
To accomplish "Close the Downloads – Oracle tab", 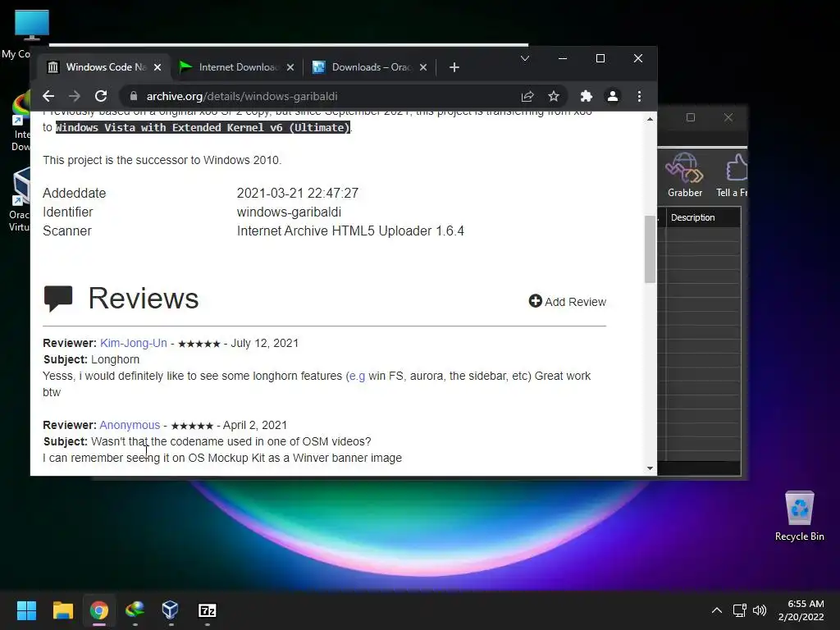I will (423, 67).
